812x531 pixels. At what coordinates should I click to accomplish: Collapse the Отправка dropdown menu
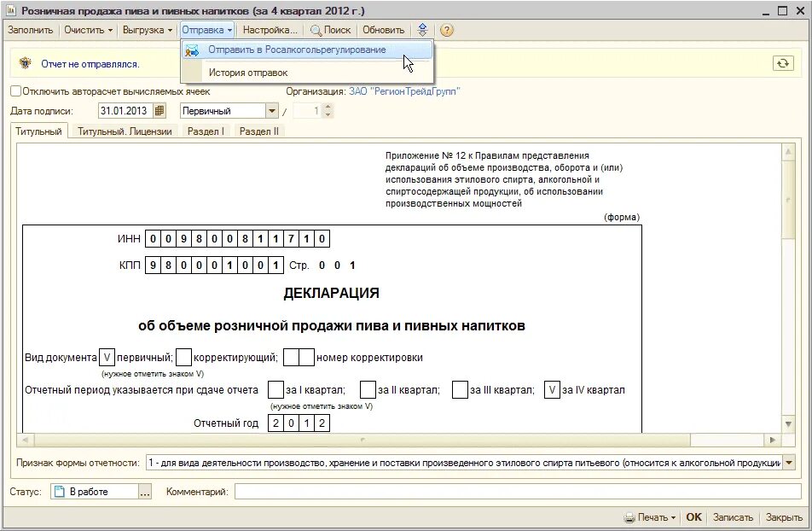click(x=206, y=30)
